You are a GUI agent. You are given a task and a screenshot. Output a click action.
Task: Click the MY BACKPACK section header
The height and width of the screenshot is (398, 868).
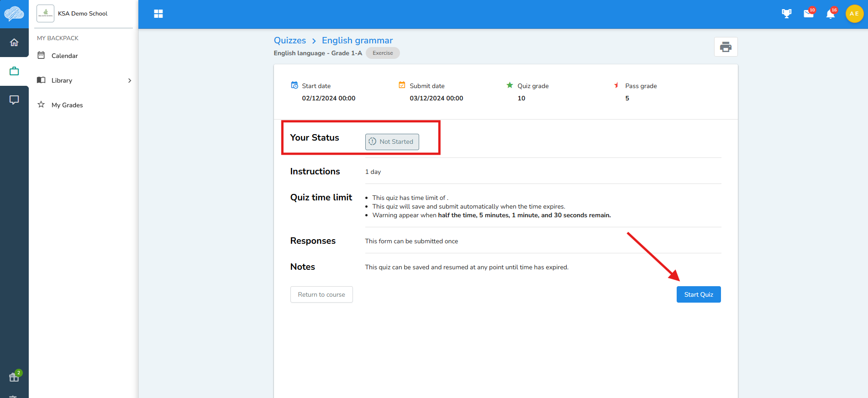(x=58, y=38)
